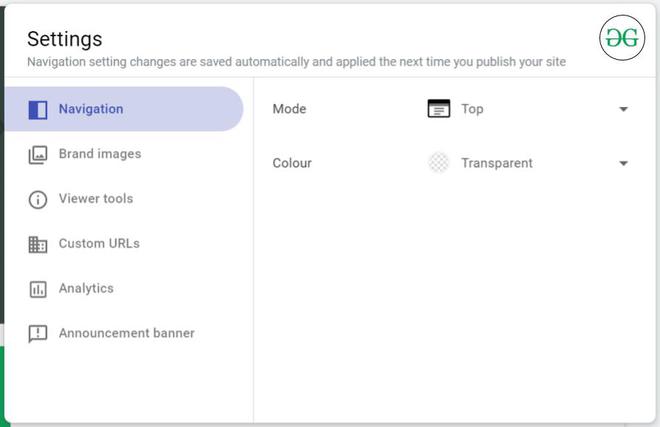The image size is (660, 427).
Task: Expand the Colour dropdown arrow
Action: 624,163
